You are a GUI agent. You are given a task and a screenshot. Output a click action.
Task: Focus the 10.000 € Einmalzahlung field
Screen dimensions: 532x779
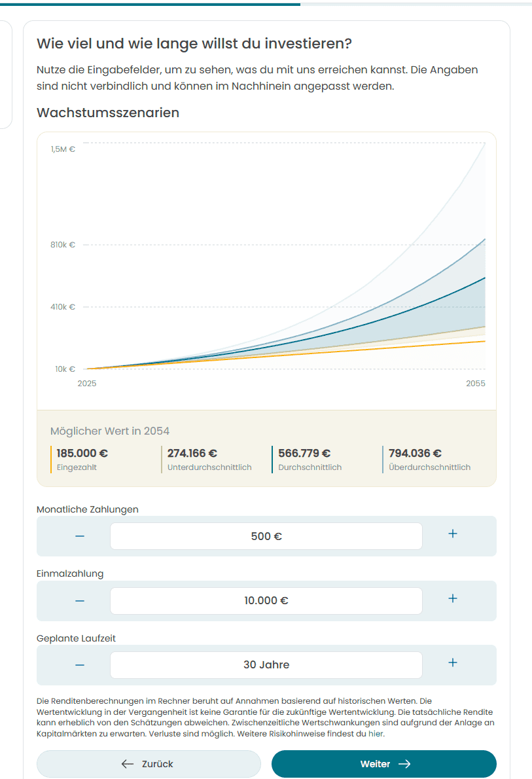point(266,600)
